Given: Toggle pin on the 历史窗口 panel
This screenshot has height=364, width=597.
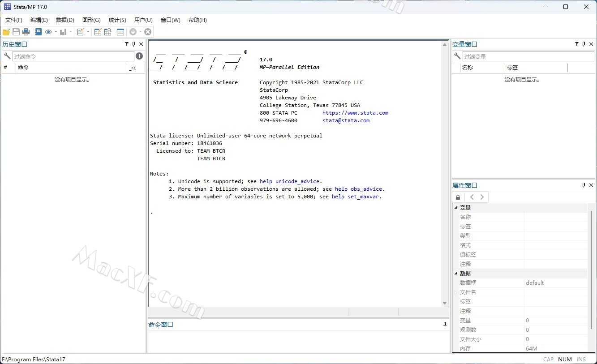Looking at the screenshot, I should pos(134,44).
